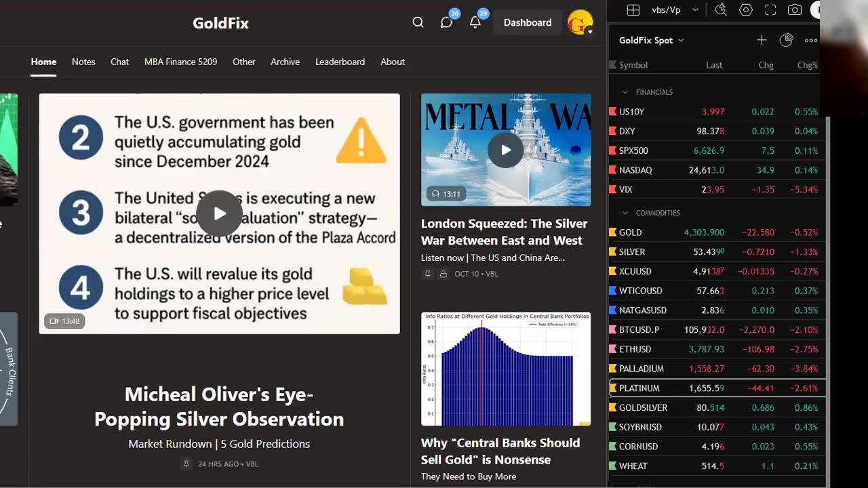This screenshot has height=488, width=868.
Task: Select the VIX watchlist row
Action: [717, 190]
